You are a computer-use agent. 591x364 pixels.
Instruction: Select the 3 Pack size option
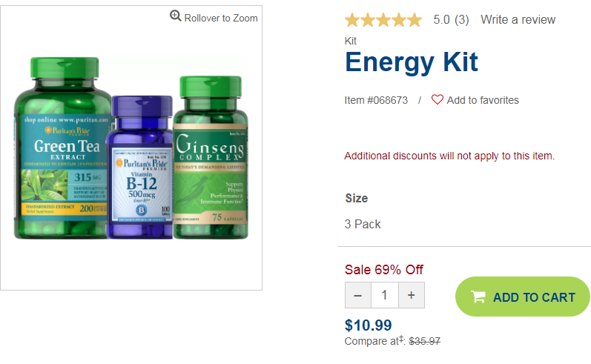coord(363,224)
